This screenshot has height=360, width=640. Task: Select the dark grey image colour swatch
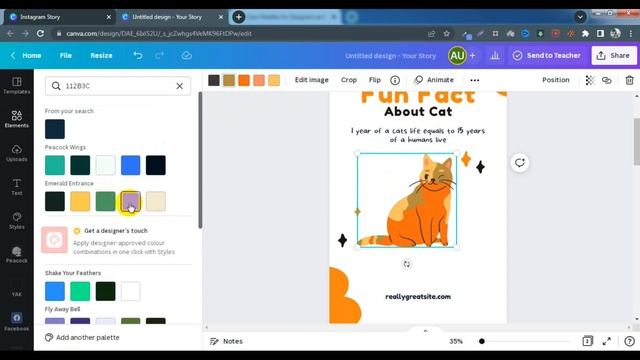point(214,80)
